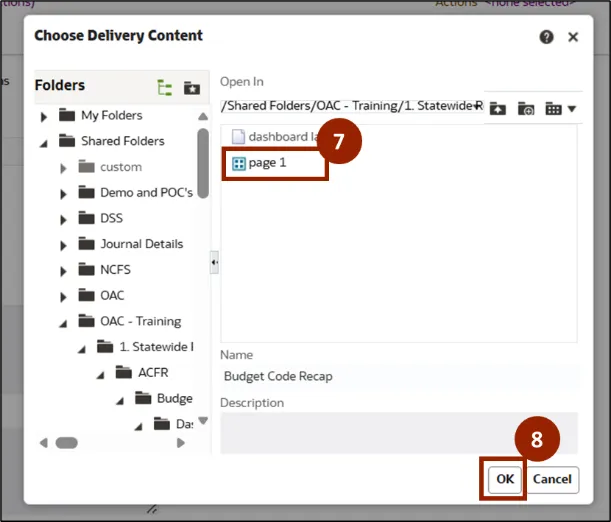The height and width of the screenshot is (522, 611).
Task: Select DSS folder in tree
Action: pos(111,218)
